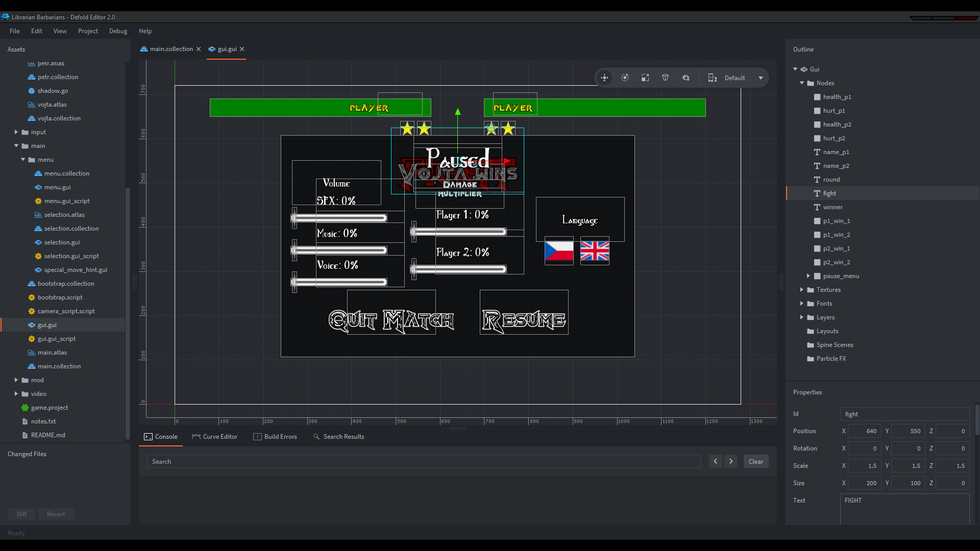Select the Move tool in the scene toolbar
The width and height of the screenshot is (980, 551).
point(604,78)
